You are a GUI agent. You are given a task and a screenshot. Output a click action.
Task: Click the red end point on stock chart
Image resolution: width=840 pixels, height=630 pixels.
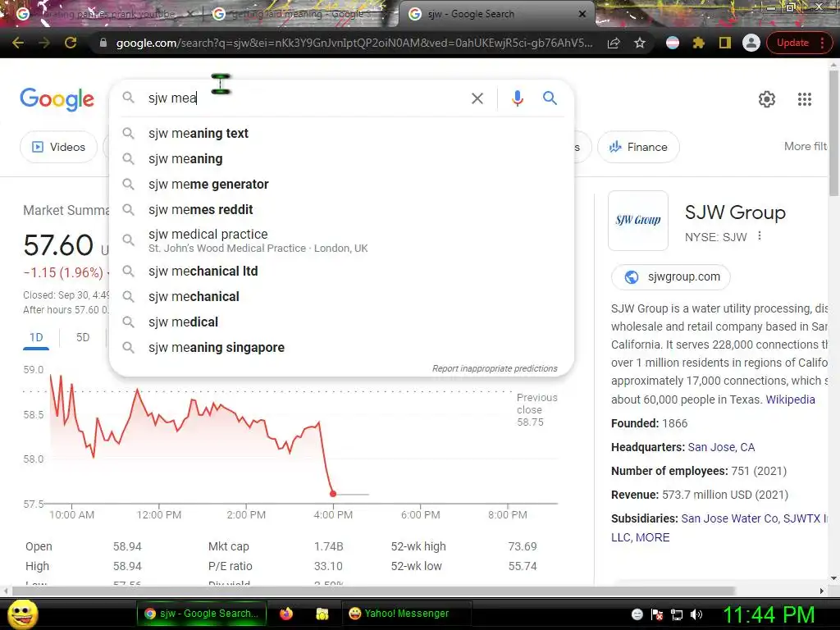(333, 493)
